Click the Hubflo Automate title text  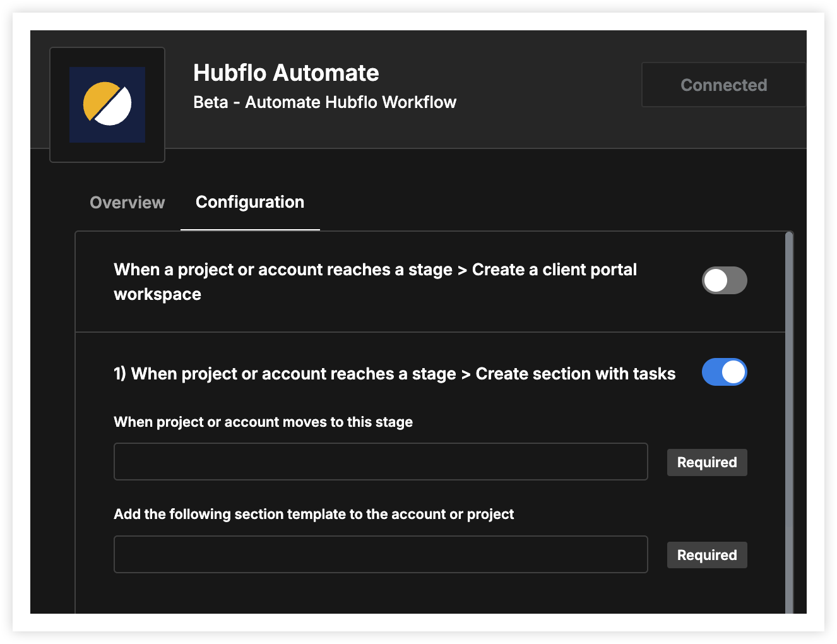pyautogui.click(x=286, y=73)
